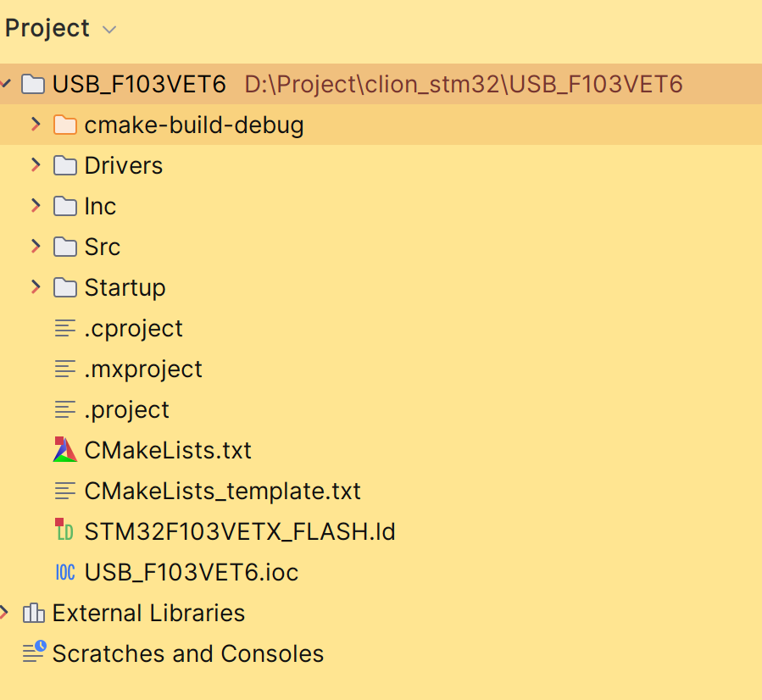Click the text file icon for .cproject
The height and width of the screenshot is (700, 762).
pyautogui.click(x=64, y=328)
